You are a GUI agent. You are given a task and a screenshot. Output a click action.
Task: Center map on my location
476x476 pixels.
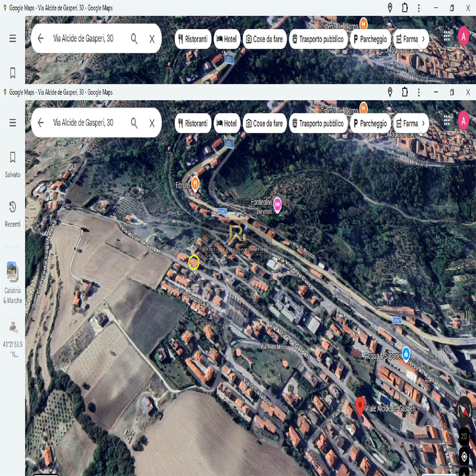tap(464, 456)
